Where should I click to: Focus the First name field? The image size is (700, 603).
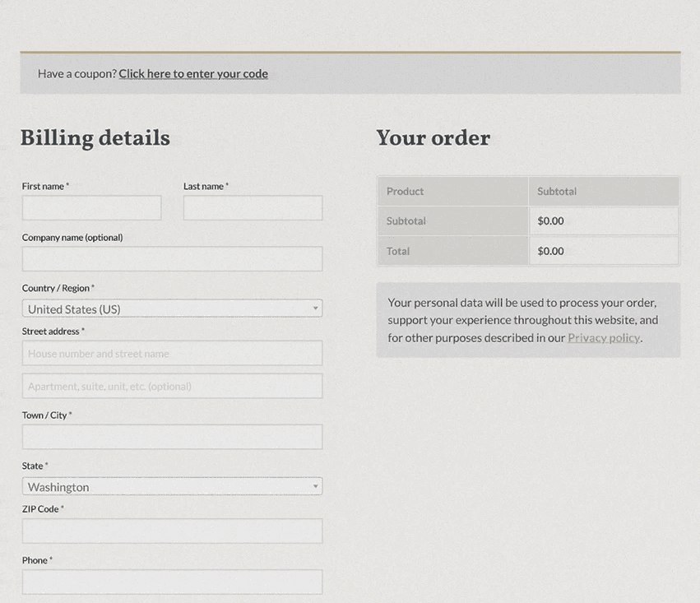click(x=91, y=207)
